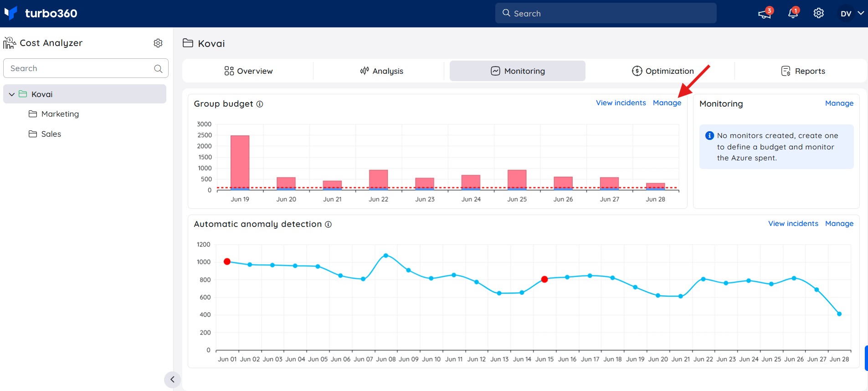
Task: Collapse the sidebar with the arrow button
Action: pos(172,380)
